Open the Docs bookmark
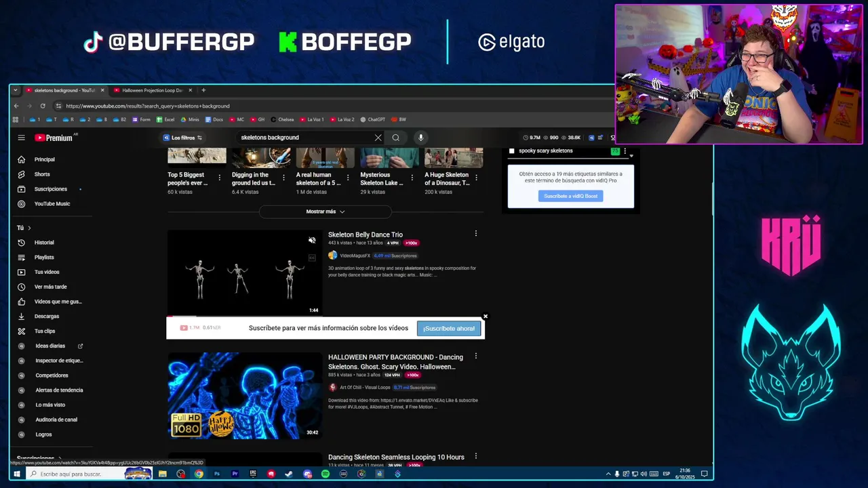868x488 pixels. tap(214, 119)
